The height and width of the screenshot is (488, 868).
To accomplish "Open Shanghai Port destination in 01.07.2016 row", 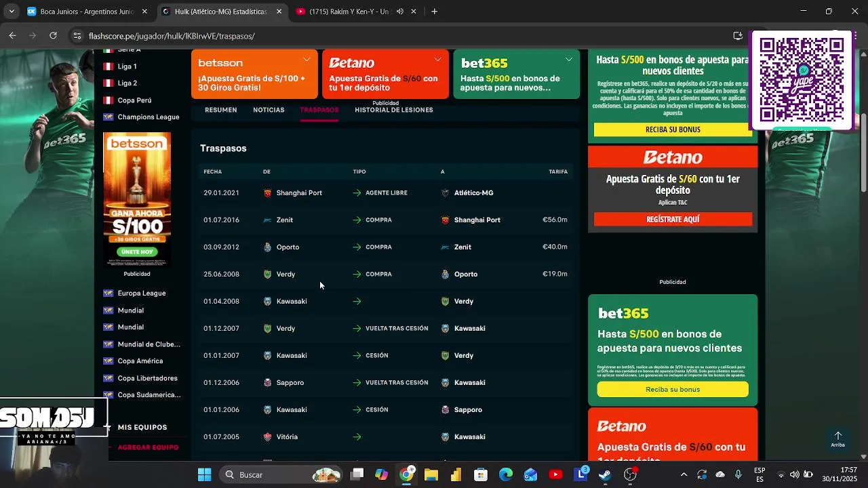I will 477,220.
